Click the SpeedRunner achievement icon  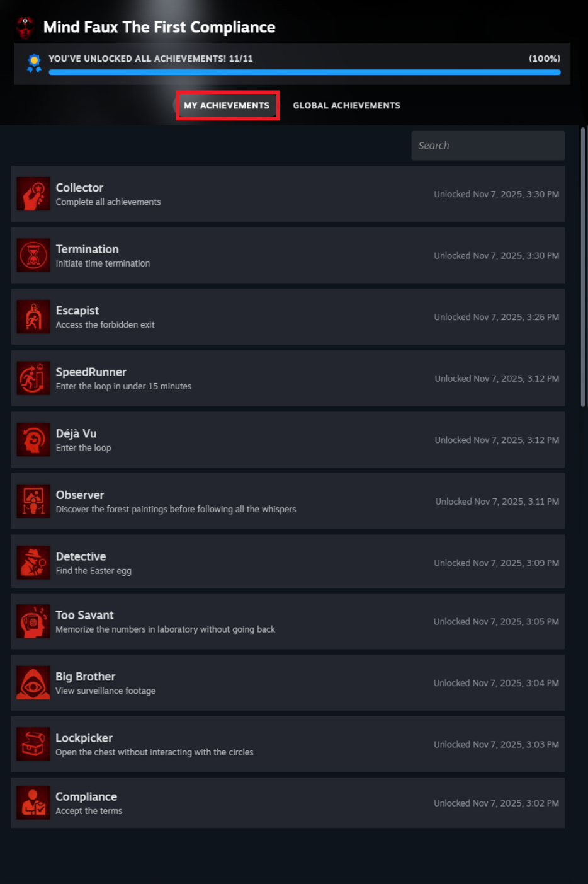33,378
